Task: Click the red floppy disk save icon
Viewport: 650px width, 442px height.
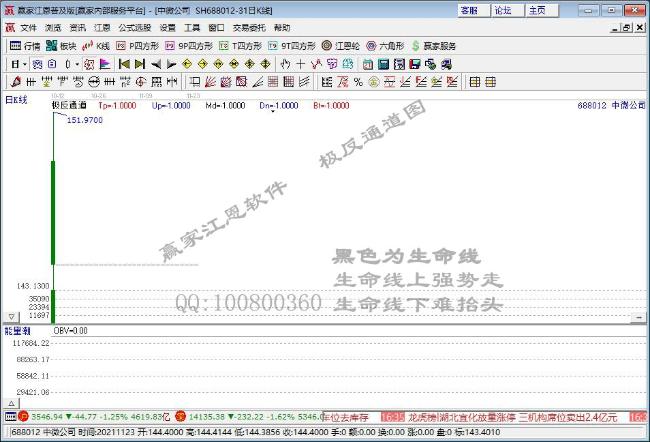Action: coord(415,64)
